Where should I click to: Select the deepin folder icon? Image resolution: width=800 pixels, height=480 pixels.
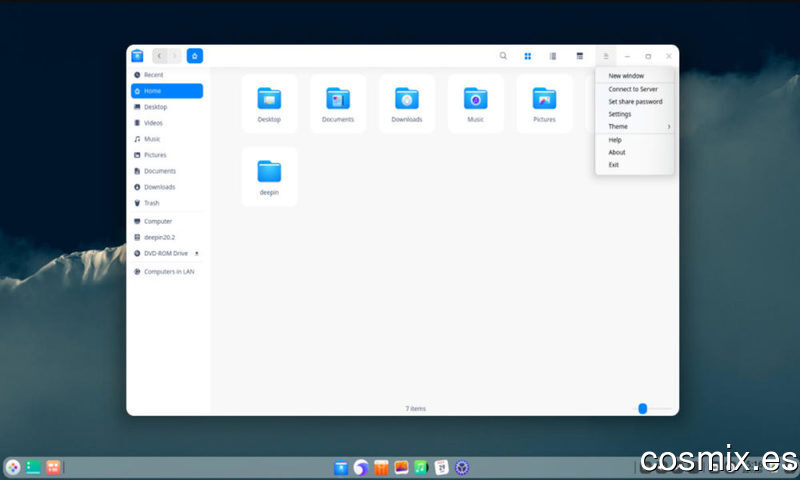[x=269, y=171]
